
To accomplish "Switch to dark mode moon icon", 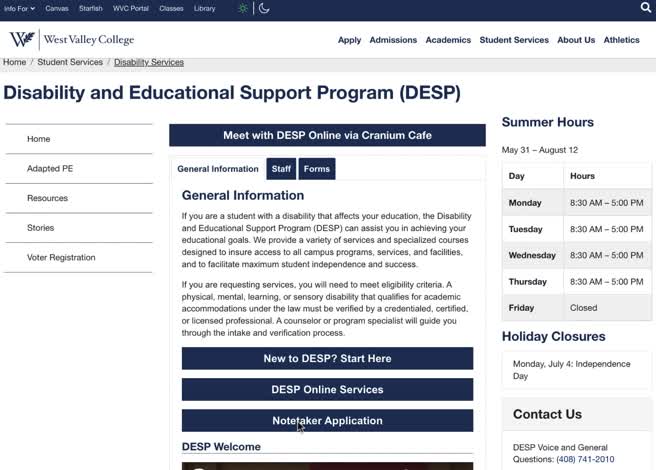I will click(264, 8).
